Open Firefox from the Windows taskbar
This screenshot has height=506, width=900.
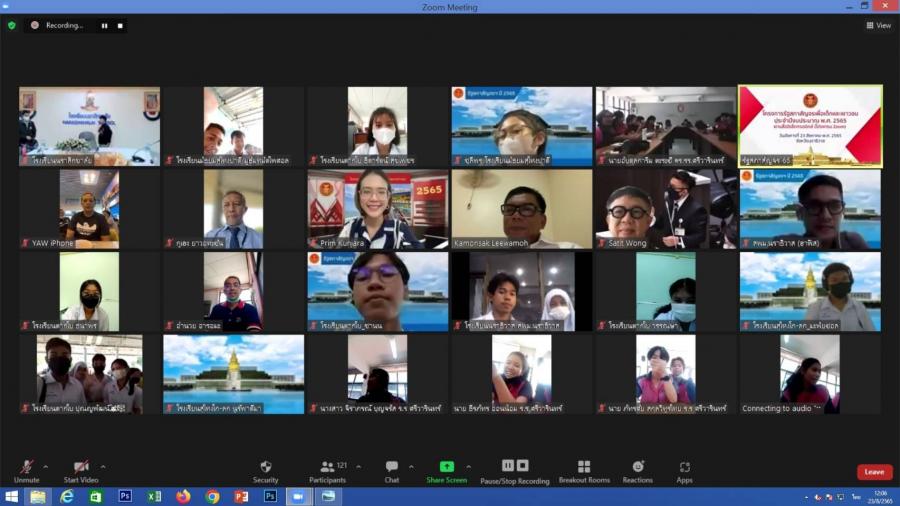coord(183,496)
